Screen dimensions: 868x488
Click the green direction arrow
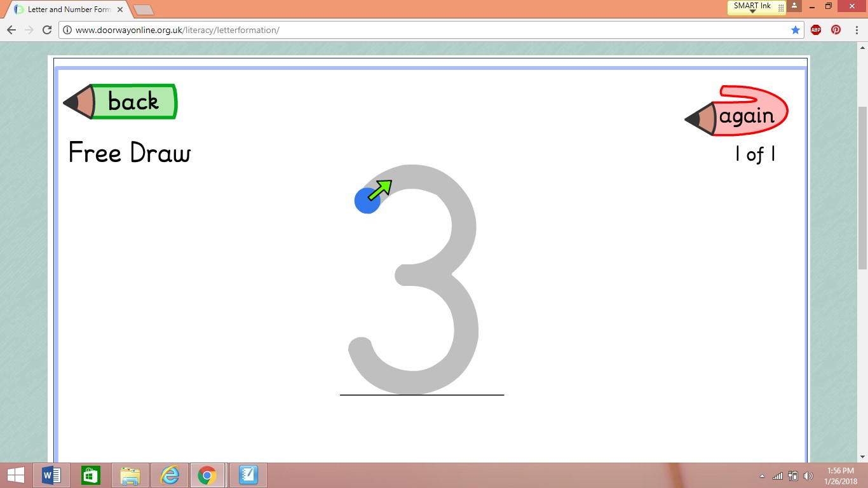(380, 189)
